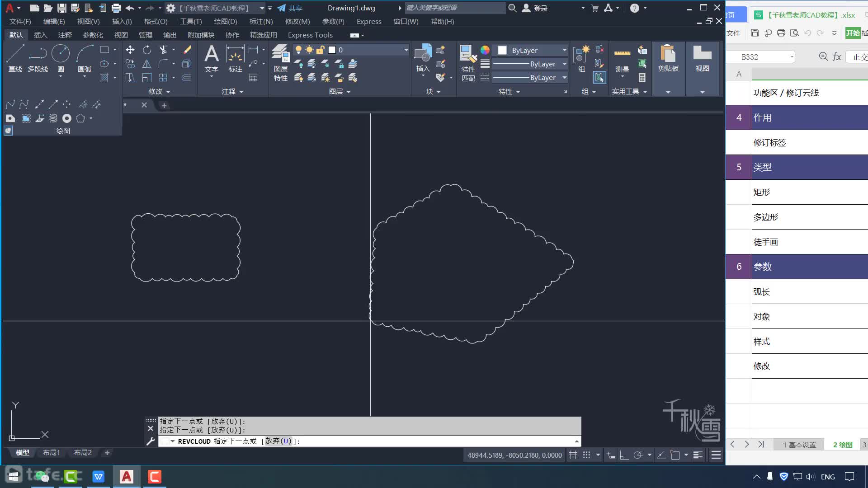Switch to the 布局1 layout tab
This screenshot has width=868, height=488.
click(x=51, y=452)
